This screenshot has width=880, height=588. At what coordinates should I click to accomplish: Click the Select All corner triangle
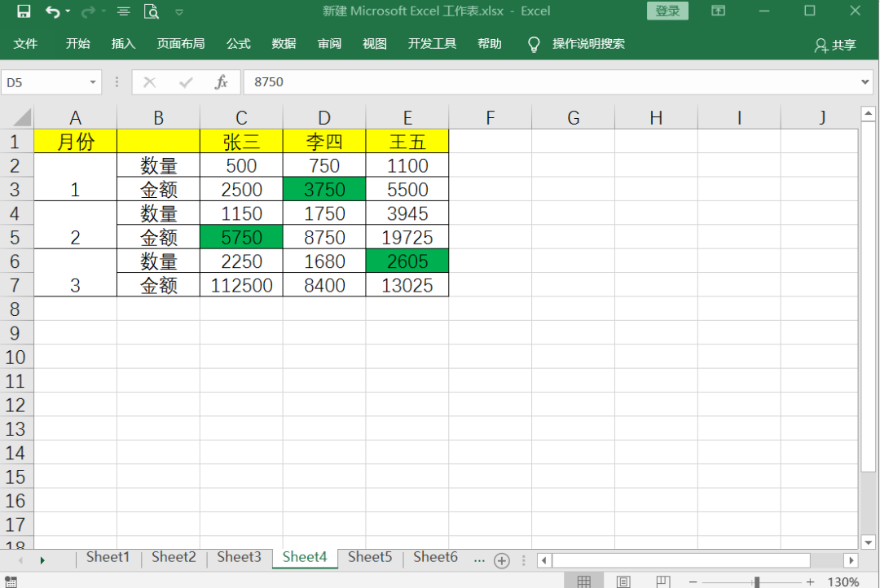click(x=22, y=117)
